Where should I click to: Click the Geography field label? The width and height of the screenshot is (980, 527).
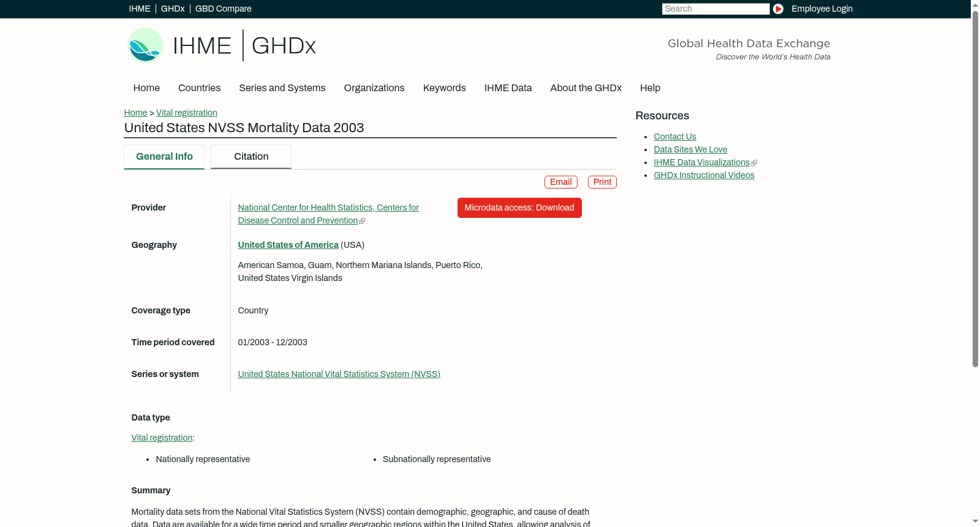[154, 245]
